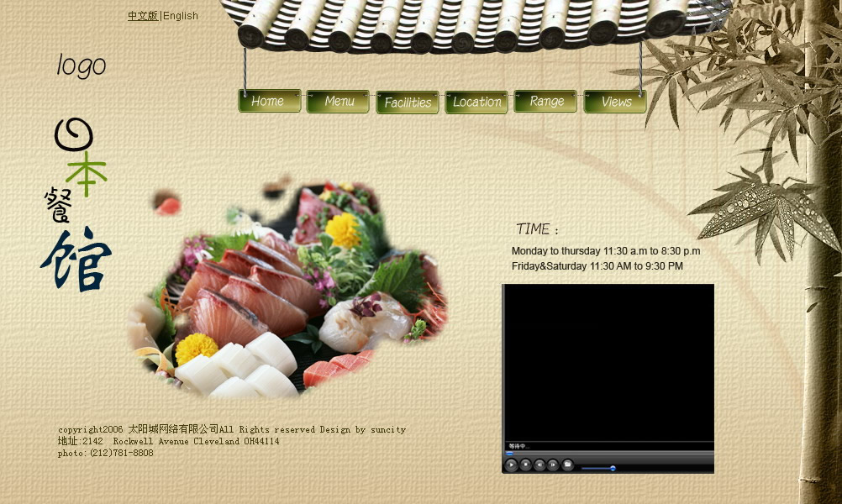This screenshot has width=842, height=504.
Task: Click the video seek bar handle
Action: point(509,454)
